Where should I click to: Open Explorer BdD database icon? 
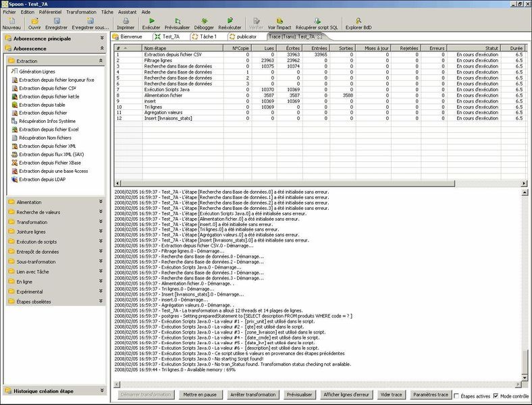tap(358, 21)
